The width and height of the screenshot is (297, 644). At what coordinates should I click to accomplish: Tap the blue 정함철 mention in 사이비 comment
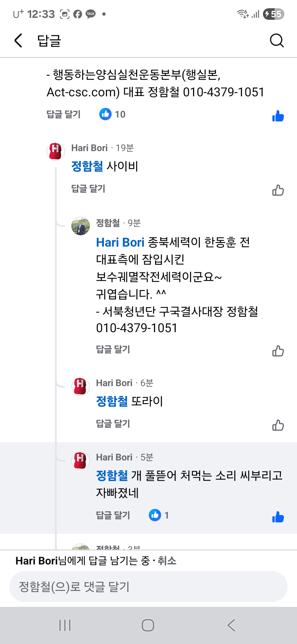click(x=87, y=166)
